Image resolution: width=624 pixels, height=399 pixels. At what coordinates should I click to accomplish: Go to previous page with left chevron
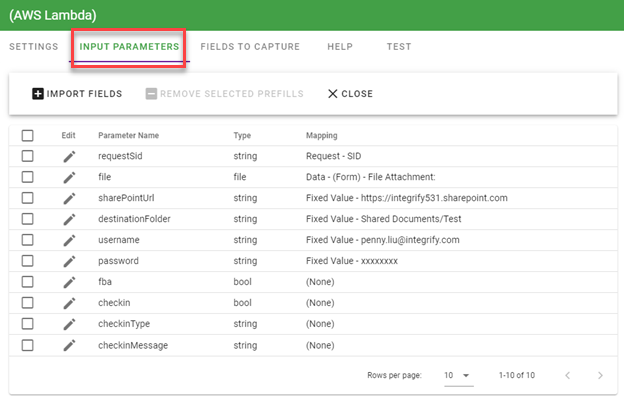[568, 376]
